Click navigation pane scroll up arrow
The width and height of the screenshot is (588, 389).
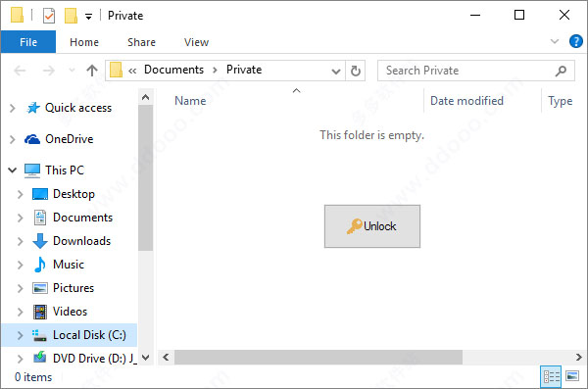tap(145, 98)
